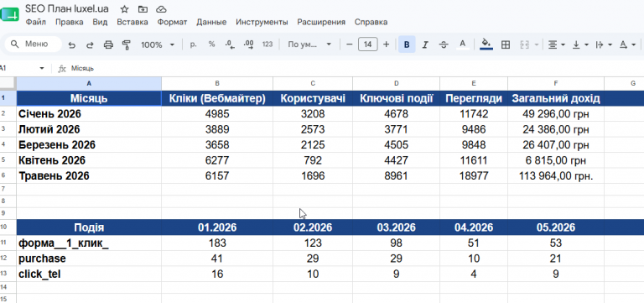
Task: Click the document title SEO План luxel.ua
Action: pyautogui.click(x=67, y=9)
